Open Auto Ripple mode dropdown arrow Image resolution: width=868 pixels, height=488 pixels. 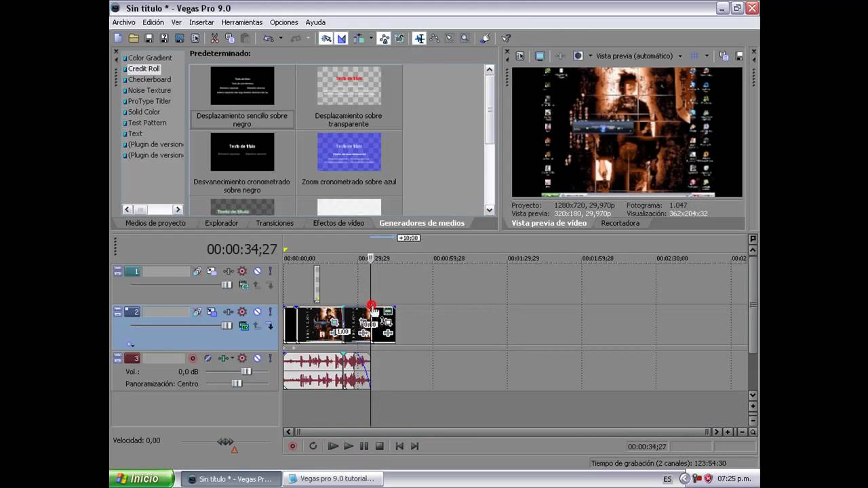pos(371,39)
